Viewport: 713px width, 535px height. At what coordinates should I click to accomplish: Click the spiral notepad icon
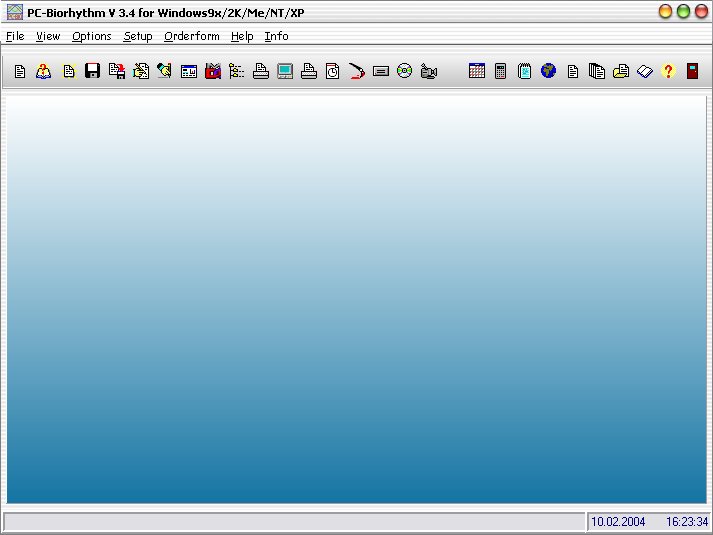tap(524, 71)
